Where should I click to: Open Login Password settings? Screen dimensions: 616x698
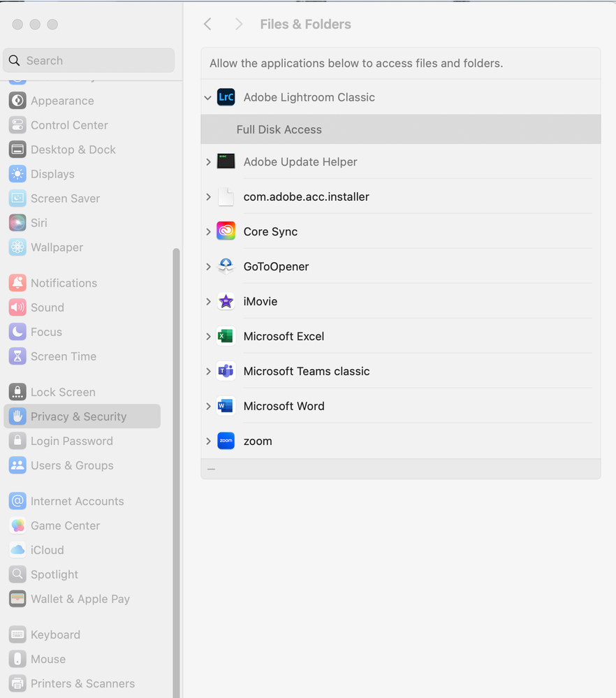tap(82, 441)
